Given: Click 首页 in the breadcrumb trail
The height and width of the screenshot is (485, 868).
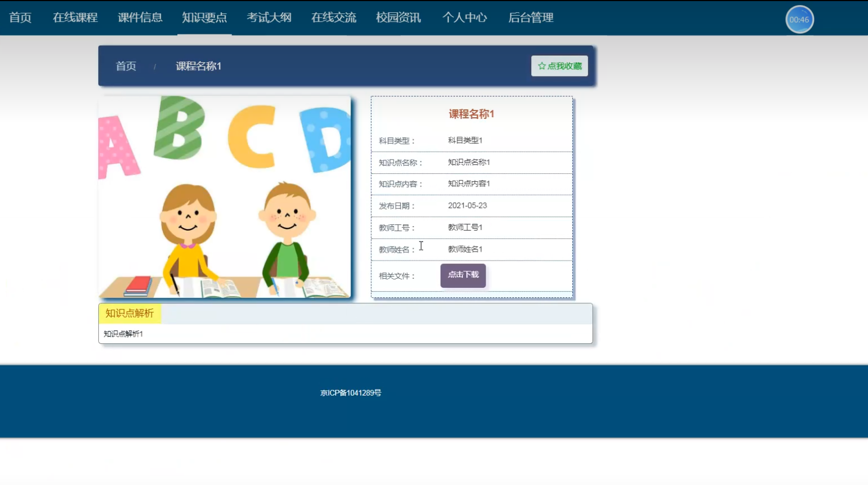Looking at the screenshot, I should click(x=126, y=66).
